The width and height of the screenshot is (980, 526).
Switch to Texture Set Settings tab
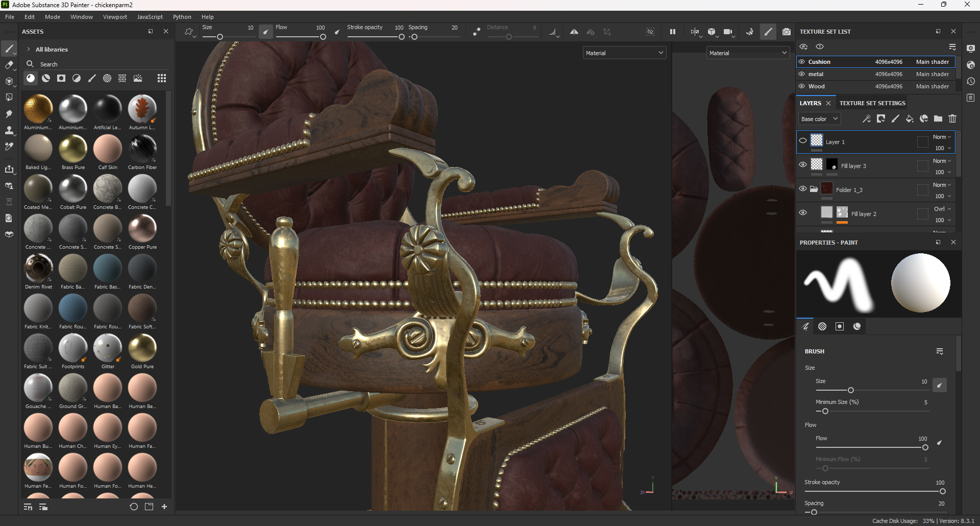click(872, 103)
